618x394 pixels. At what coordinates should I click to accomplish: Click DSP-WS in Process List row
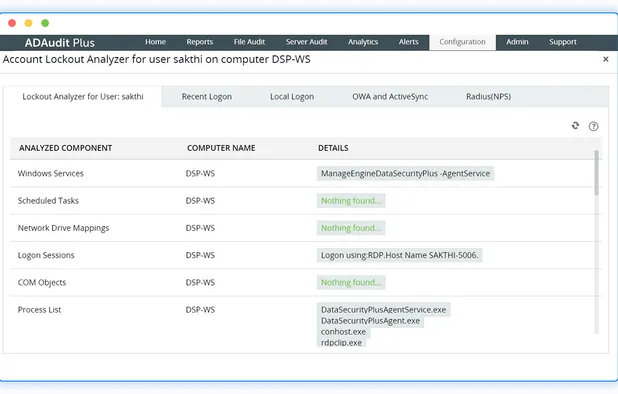click(x=200, y=310)
